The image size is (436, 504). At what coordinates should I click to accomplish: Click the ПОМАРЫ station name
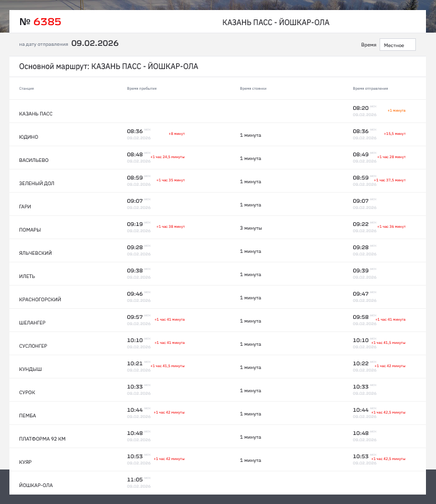(30, 230)
